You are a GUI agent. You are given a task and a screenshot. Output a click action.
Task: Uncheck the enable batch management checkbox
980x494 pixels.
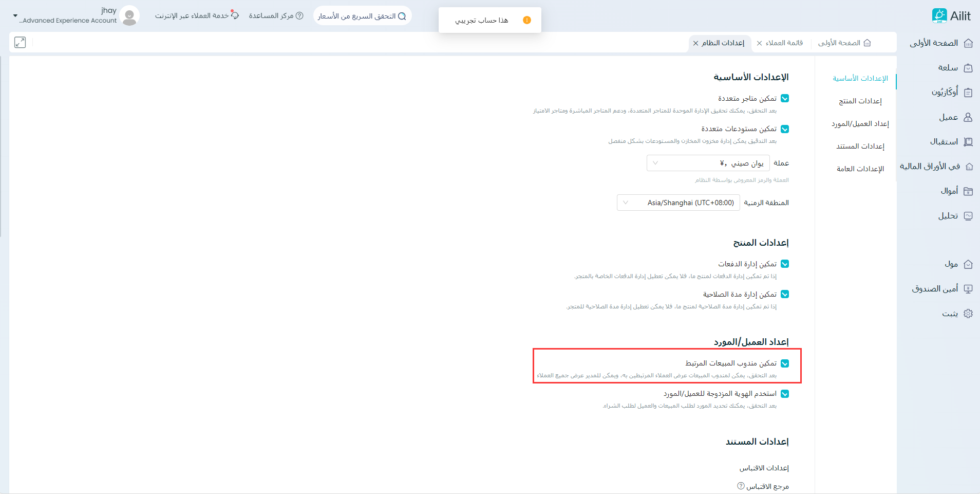[785, 264]
